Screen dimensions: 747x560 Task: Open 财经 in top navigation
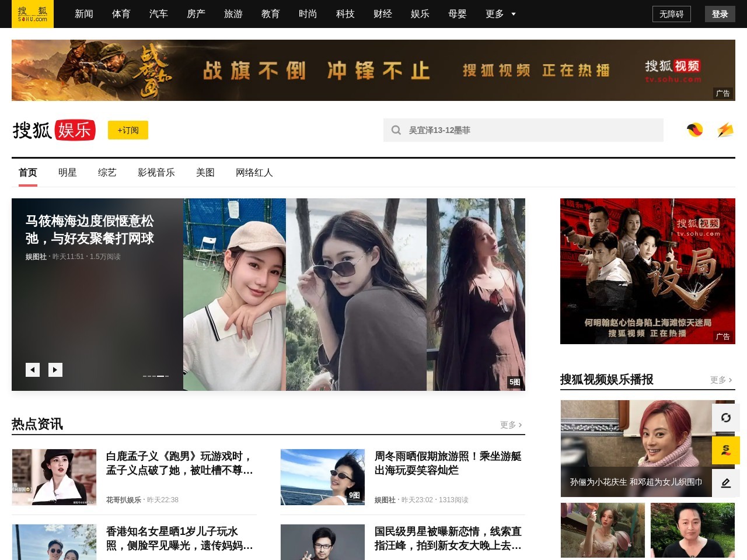click(383, 14)
